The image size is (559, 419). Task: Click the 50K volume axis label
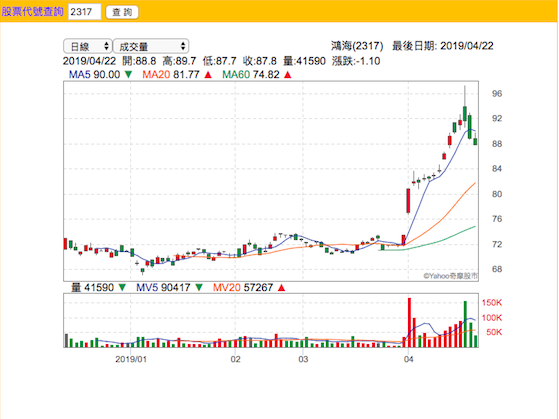(494, 332)
